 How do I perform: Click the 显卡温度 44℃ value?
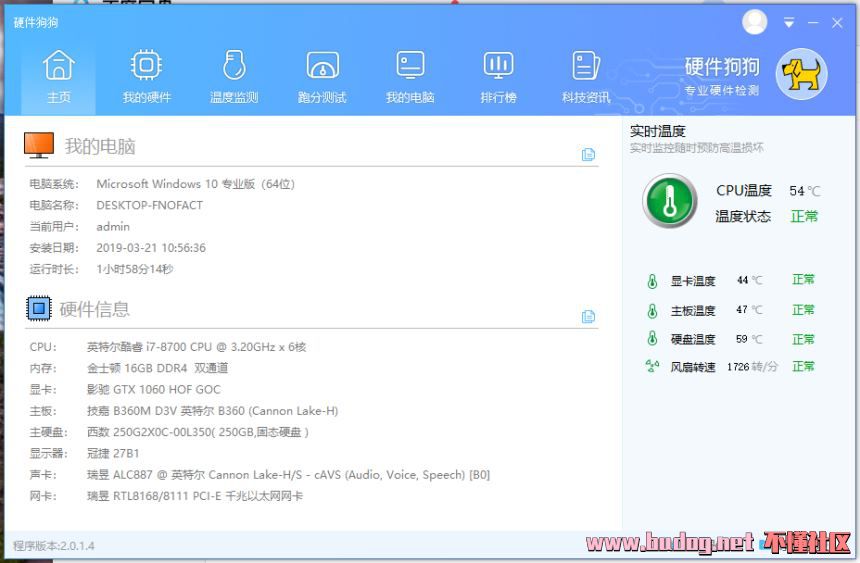tap(749, 280)
